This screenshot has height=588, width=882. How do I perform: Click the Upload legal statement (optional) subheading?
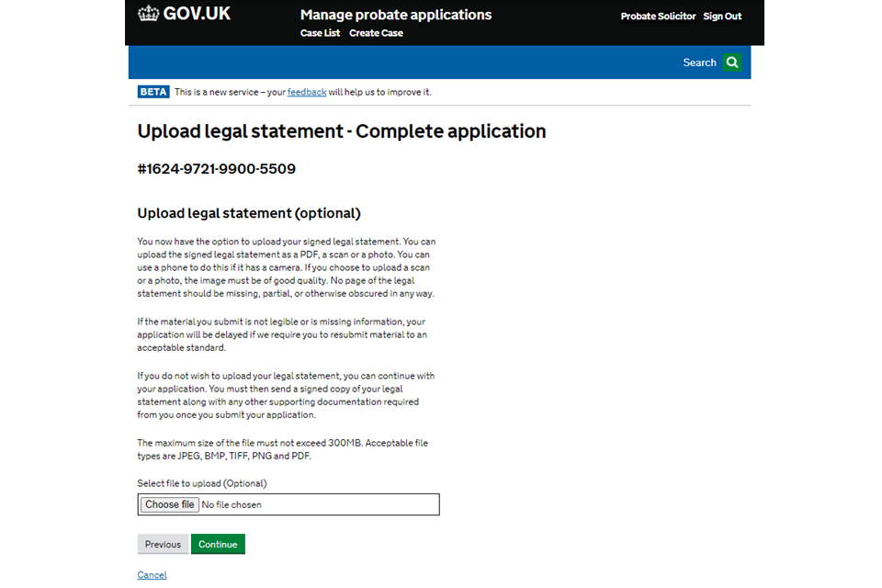[x=249, y=213]
